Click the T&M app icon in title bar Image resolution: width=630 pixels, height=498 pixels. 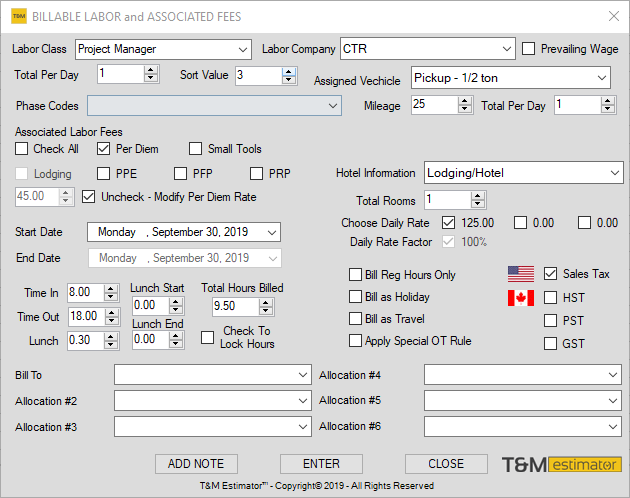(x=19, y=16)
